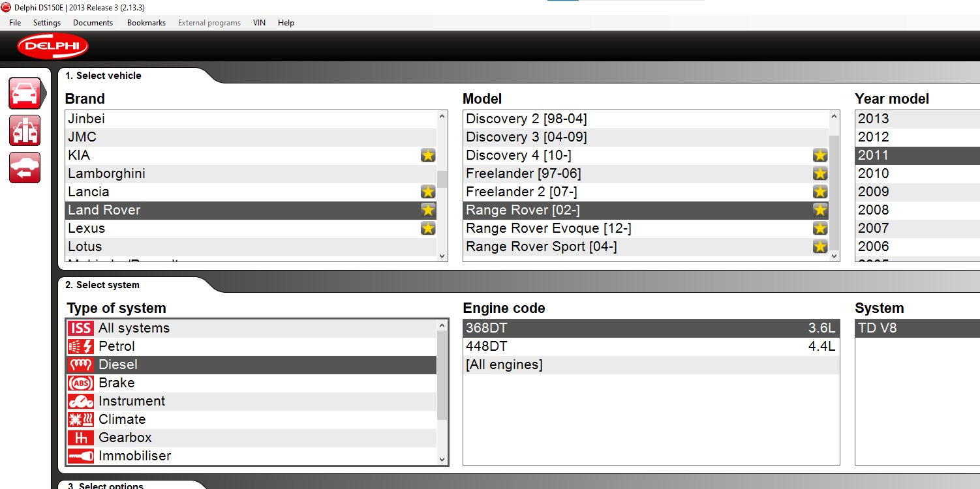
Task: Toggle favorite star for Land Rover
Action: pyautogui.click(x=428, y=210)
